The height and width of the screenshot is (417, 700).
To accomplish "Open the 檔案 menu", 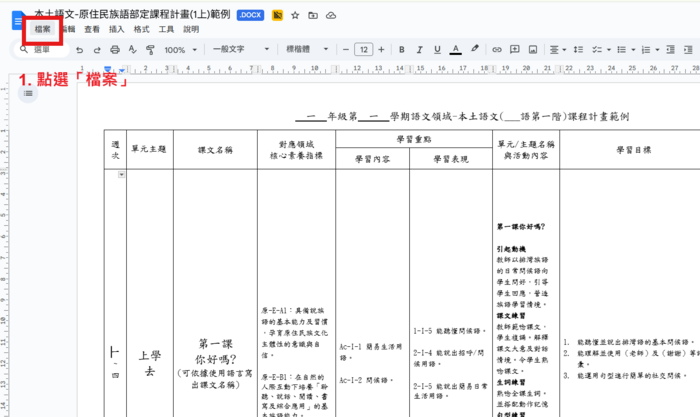I will point(43,30).
